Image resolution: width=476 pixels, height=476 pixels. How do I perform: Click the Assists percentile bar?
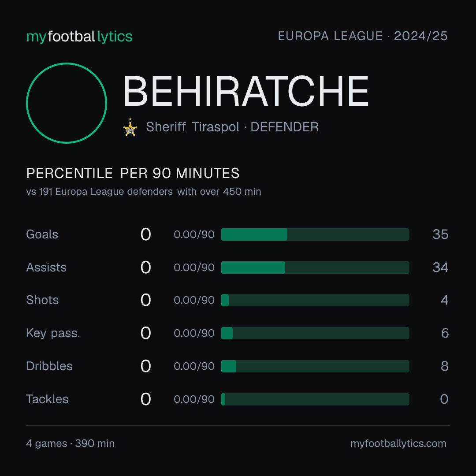click(x=315, y=268)
